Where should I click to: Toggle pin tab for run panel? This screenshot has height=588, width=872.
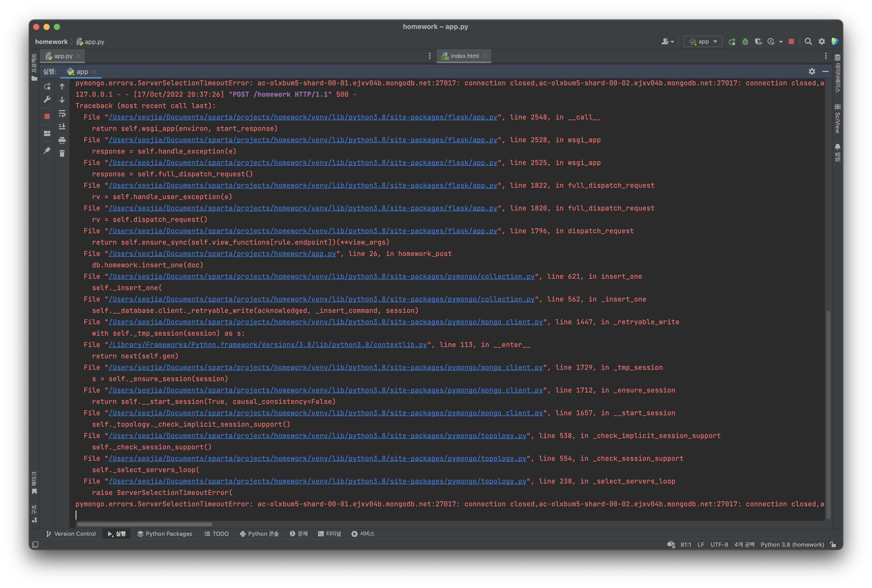[47, 150]
